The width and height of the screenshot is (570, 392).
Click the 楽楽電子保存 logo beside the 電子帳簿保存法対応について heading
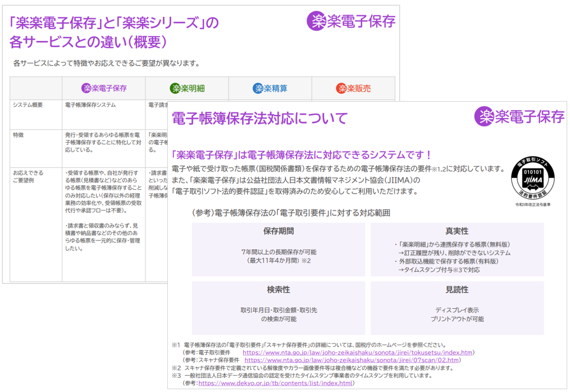tap(519, 116)
